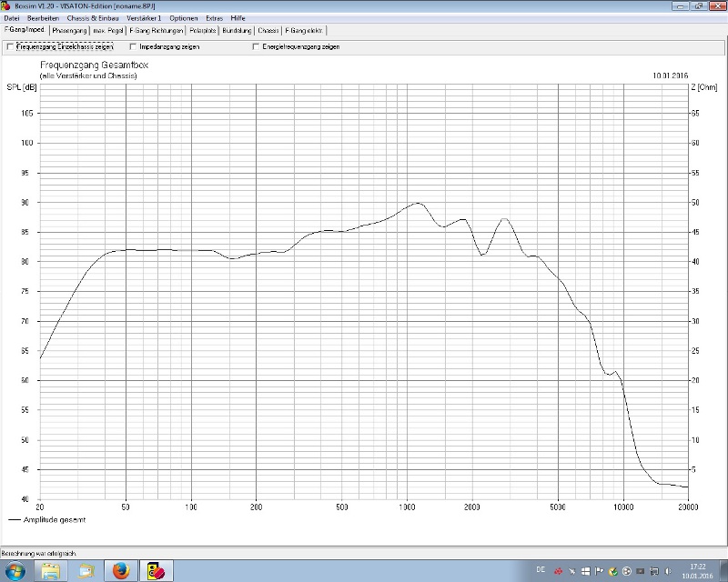
Task: Click the Windows Start button
Action: (x=15, y=570)
